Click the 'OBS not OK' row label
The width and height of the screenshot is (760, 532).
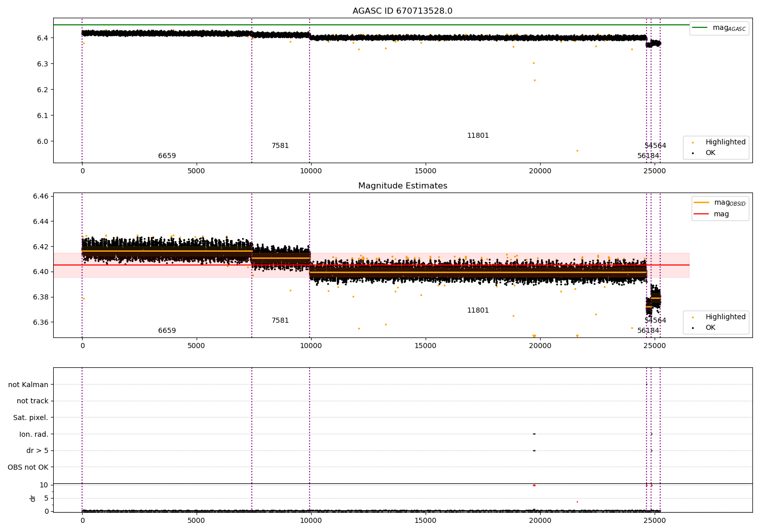pyautogui.click(x=28, y=467)
